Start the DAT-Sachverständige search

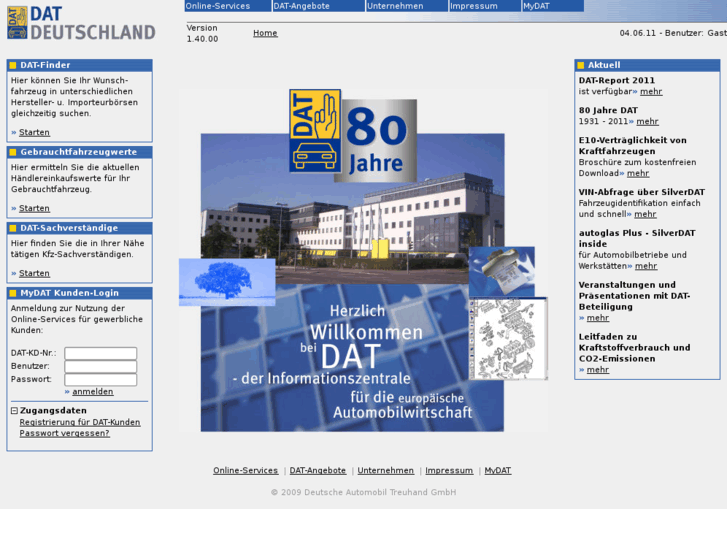coord(34,273)
